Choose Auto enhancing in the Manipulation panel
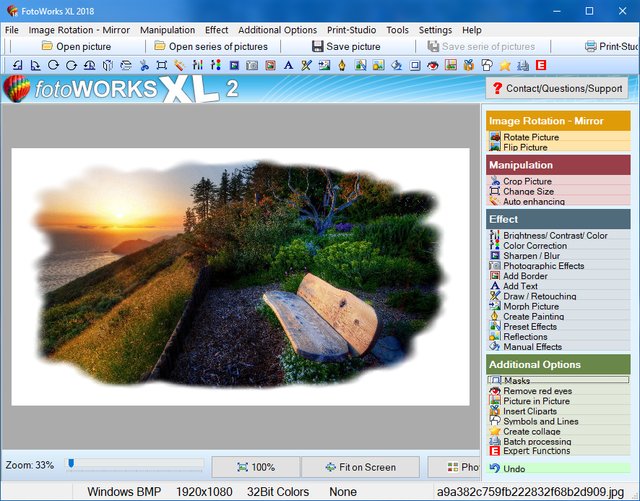 point(558,201)
